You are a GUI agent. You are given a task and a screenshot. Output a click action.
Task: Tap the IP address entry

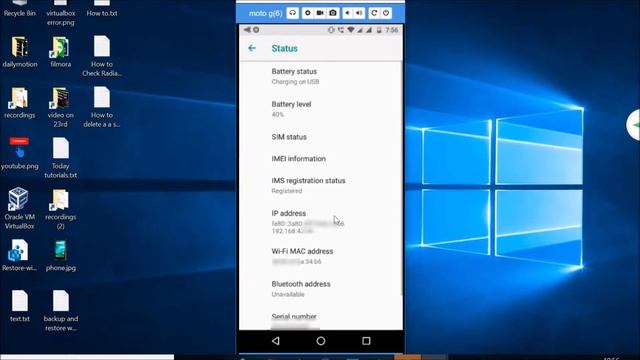coord(321,222)
